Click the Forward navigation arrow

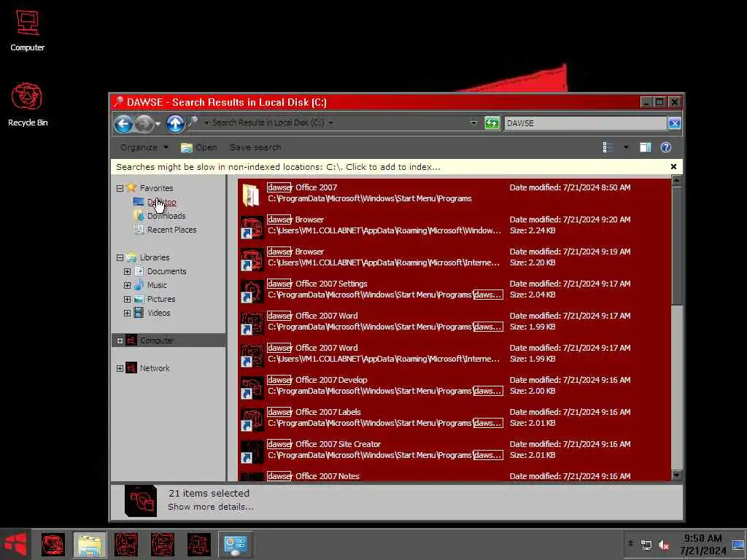click(144, 124)
